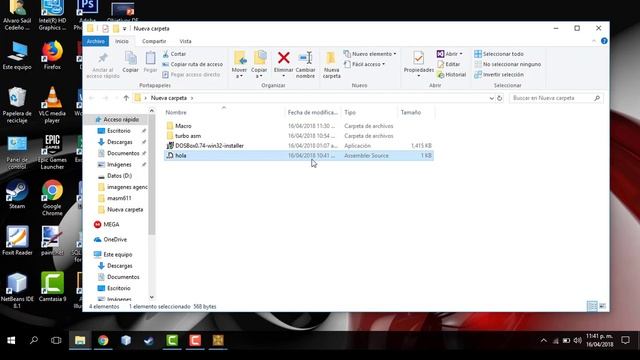Open the quick access toolbar customize dropdown

click(124, 29)
